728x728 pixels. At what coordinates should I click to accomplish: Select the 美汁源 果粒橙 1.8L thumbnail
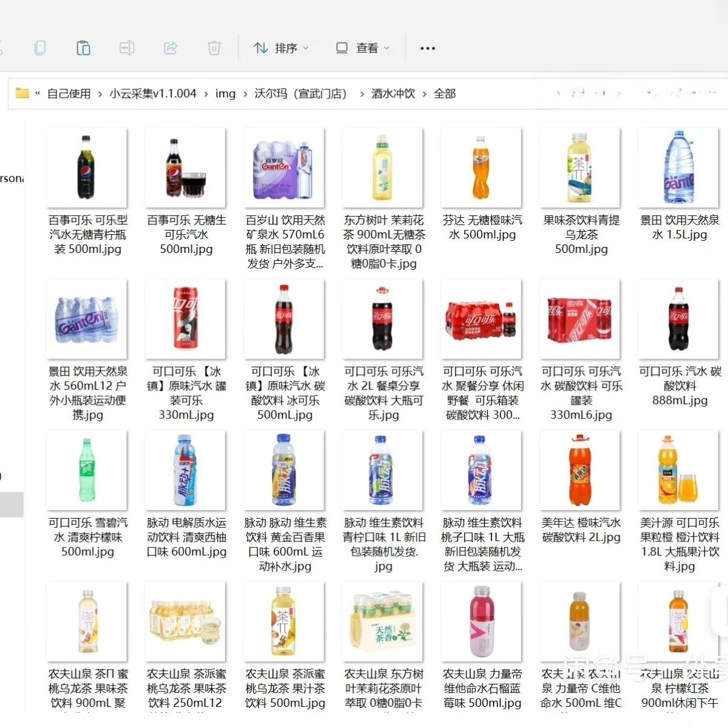click(x=678, y=470)
